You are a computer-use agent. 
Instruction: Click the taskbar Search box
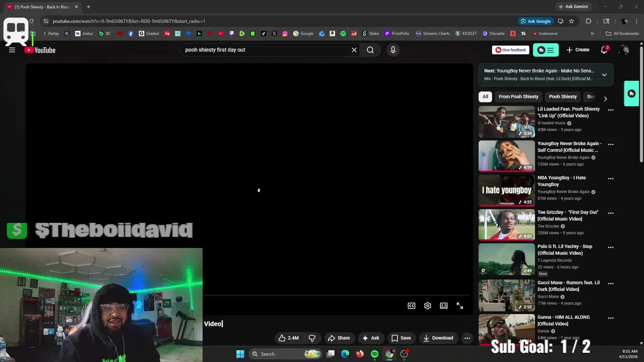pos(286,354)
